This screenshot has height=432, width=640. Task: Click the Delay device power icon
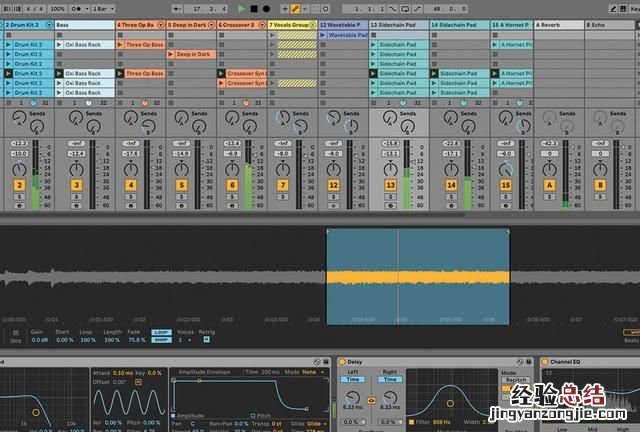click(343, 361)
